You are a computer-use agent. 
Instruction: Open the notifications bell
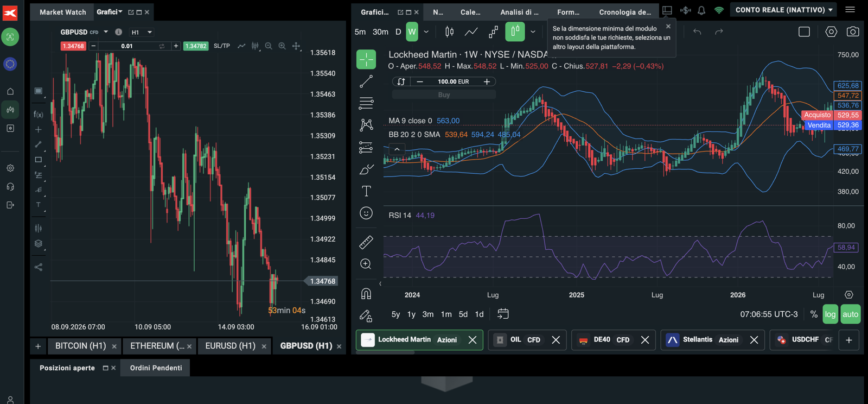tap(701, 10)
